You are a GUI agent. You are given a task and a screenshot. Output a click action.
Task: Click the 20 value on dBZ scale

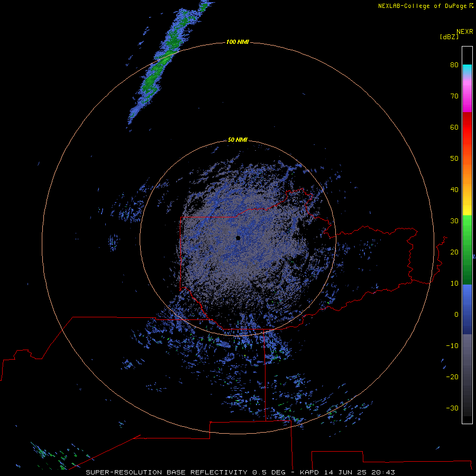(x=454, y=252)
